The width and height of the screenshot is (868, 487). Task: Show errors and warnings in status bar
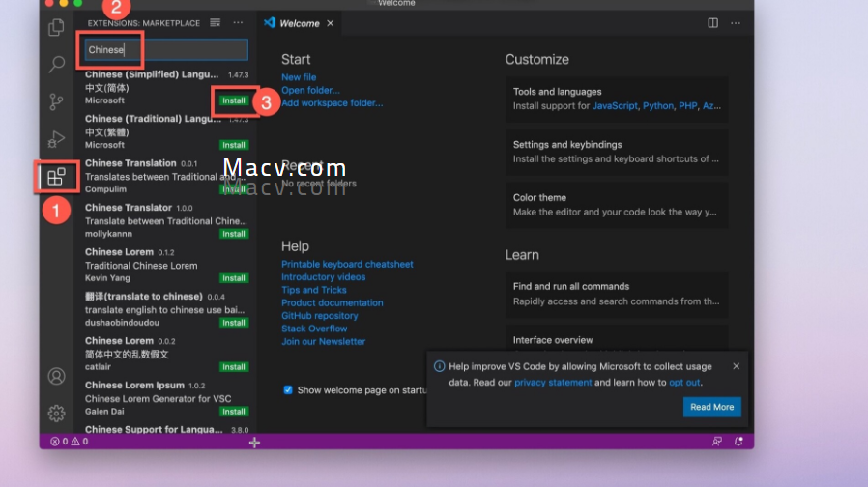coord(70,441)
